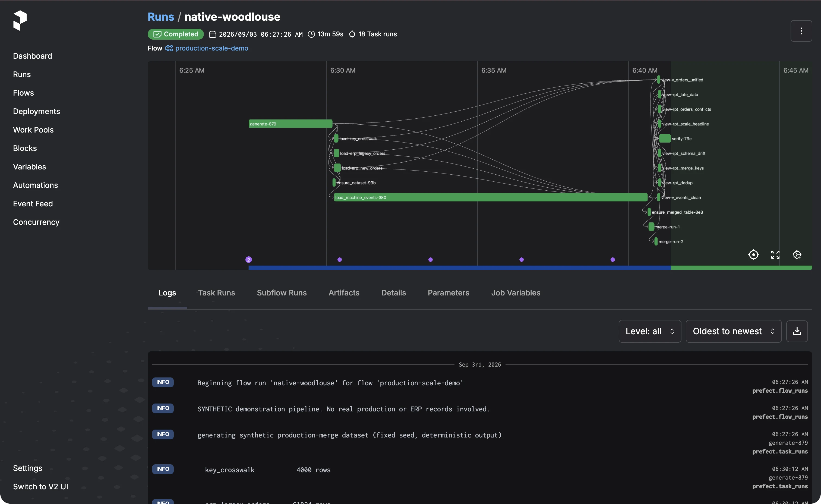
Task: Select the load-erp_legacy_orders task node
Action: coord(337,153)
